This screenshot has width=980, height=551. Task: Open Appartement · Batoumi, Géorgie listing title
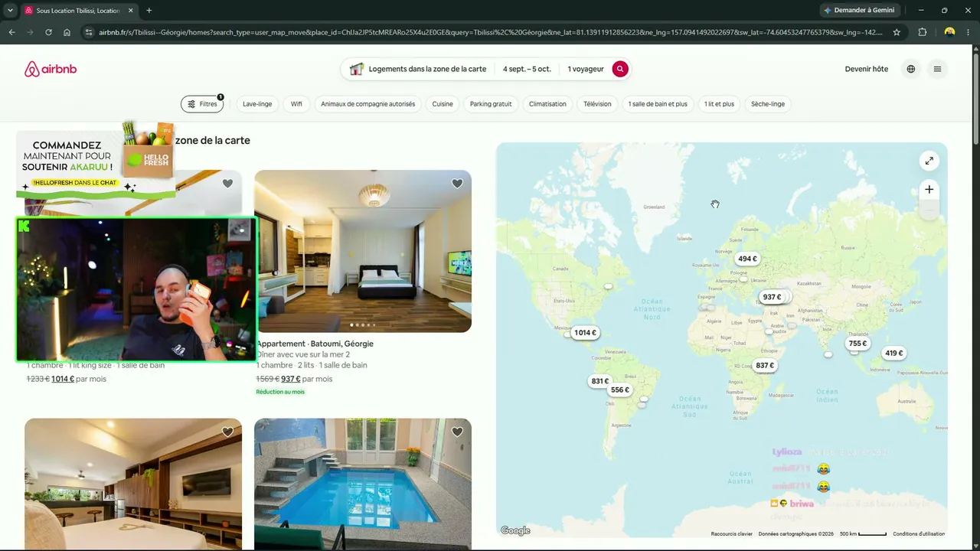(315, 344)
